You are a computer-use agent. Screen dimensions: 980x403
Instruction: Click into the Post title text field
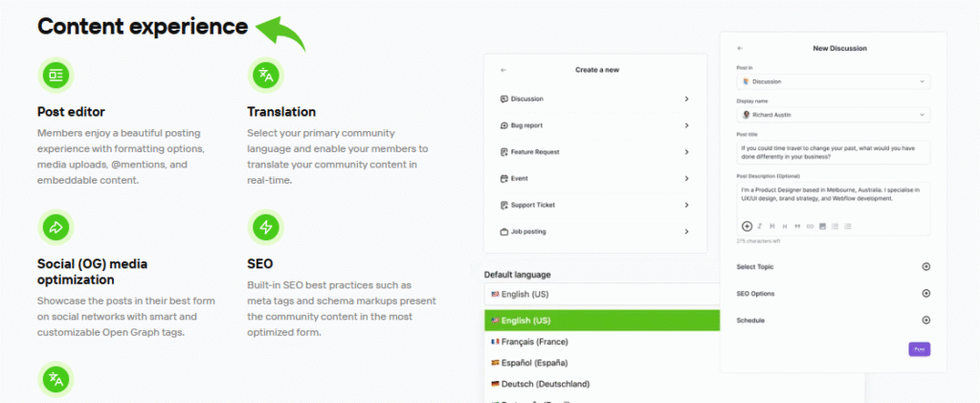pos(832,153)
